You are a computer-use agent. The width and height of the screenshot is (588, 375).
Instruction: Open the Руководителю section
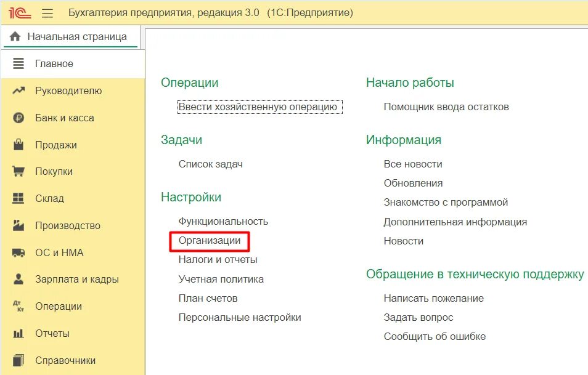pyautogui.click(x=73, y=91)
